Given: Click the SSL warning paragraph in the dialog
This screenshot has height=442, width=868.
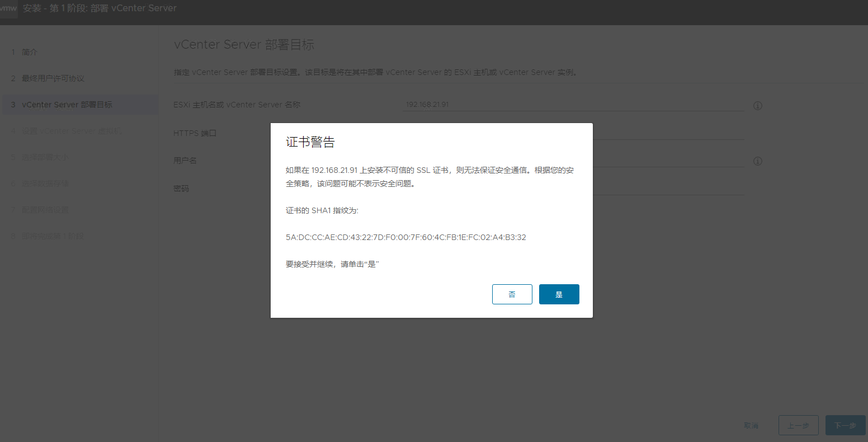Looking at the screenshot, I should (x=430, y=177).
